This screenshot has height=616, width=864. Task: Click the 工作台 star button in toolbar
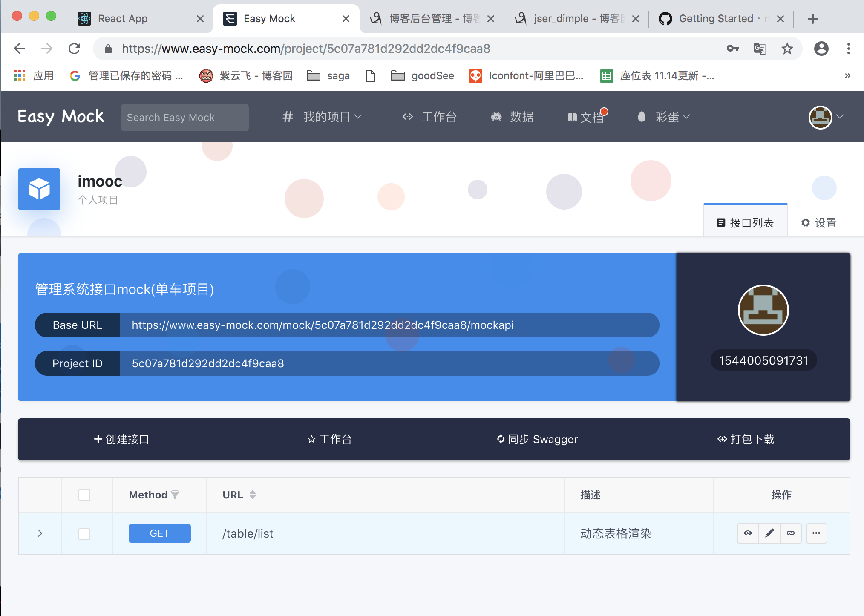(330, 439)
